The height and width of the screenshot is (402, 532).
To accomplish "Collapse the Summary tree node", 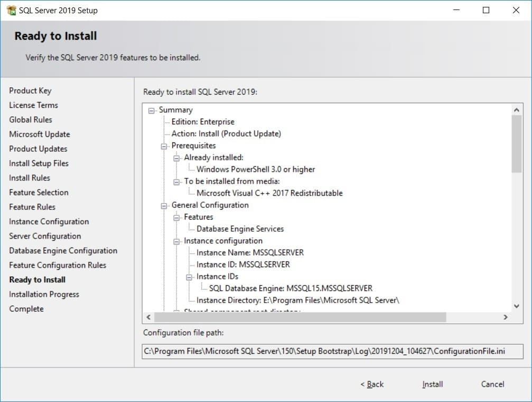I will click(x=152, y=109).
